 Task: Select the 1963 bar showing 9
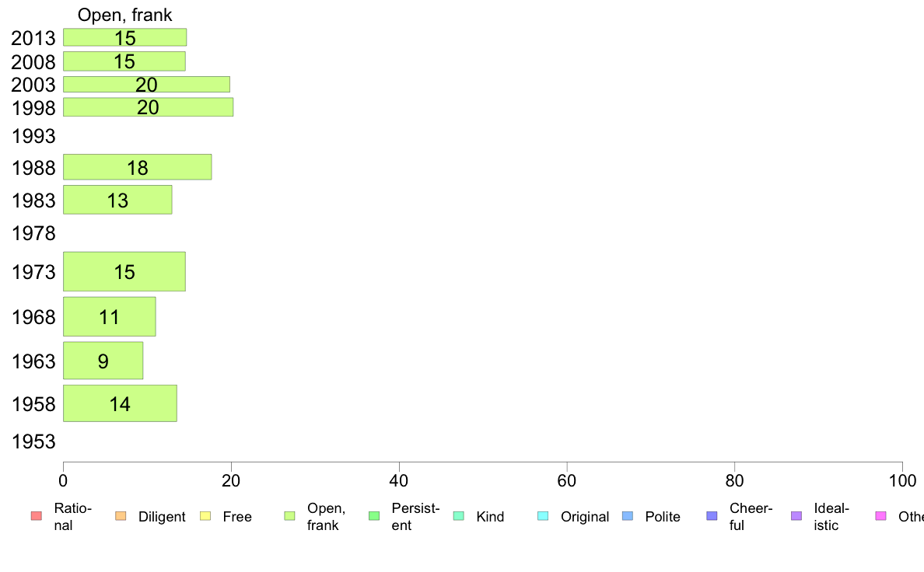(103, 361)
